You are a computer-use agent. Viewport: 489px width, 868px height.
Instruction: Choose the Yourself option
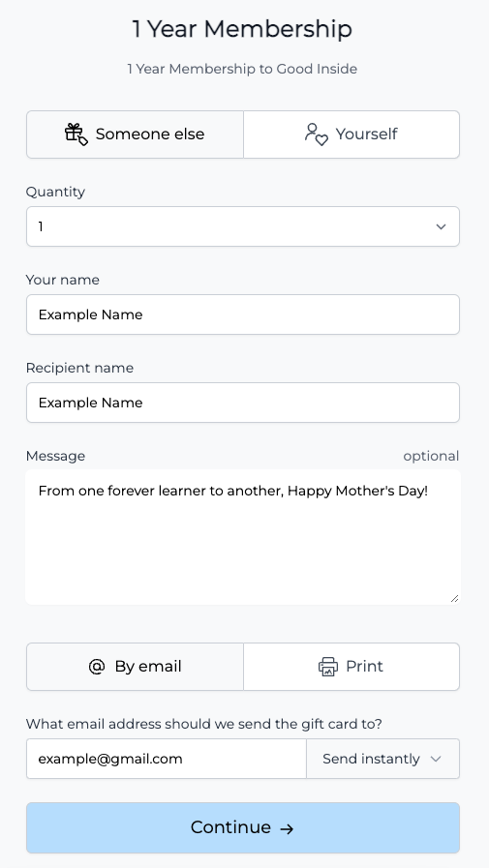click(x=351, y=135)
